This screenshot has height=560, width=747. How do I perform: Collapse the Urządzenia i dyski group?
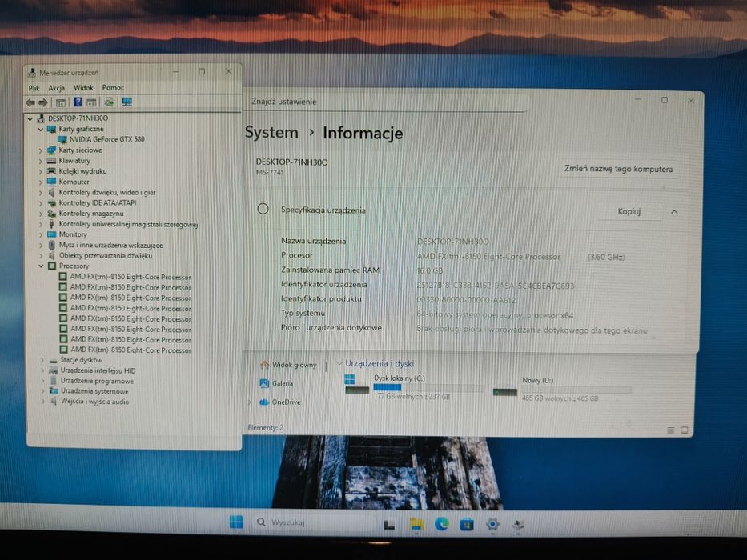point(339,363)
